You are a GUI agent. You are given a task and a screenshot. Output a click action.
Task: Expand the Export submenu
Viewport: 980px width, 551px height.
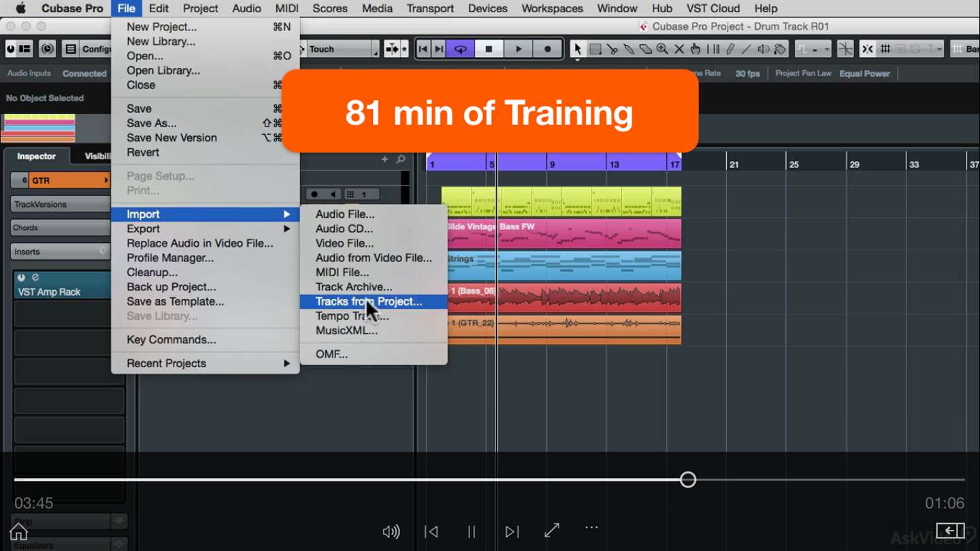coord(205,229)
